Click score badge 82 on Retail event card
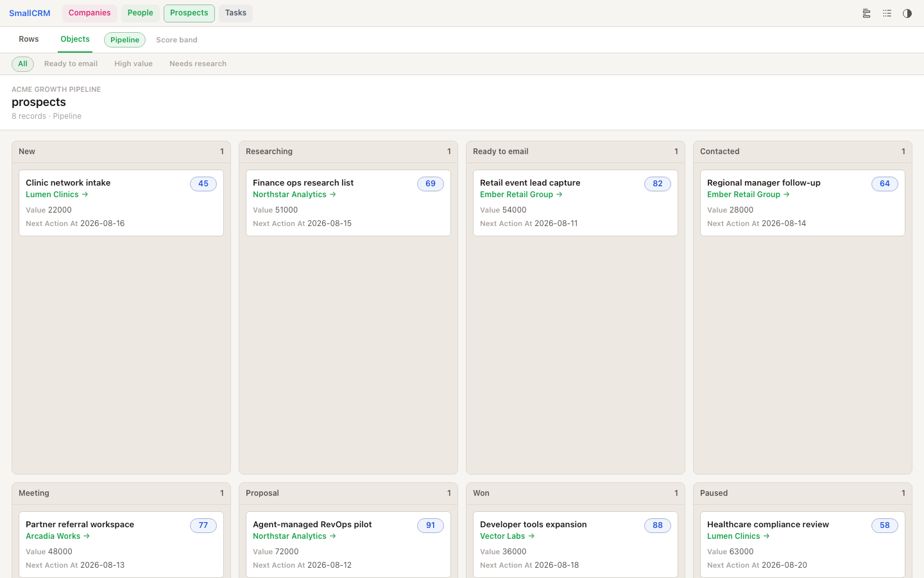The image size is (924, 578). click(658, 184)
